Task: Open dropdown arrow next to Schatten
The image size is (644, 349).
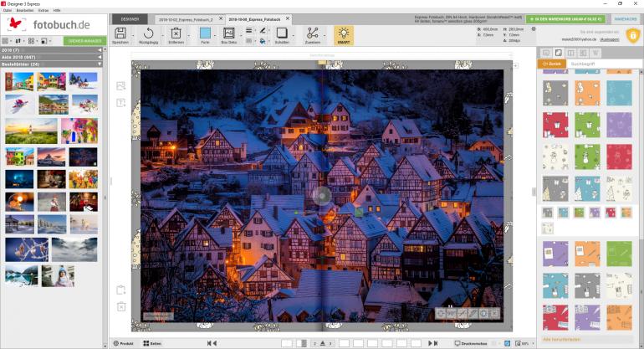Action: coord(294,35)
